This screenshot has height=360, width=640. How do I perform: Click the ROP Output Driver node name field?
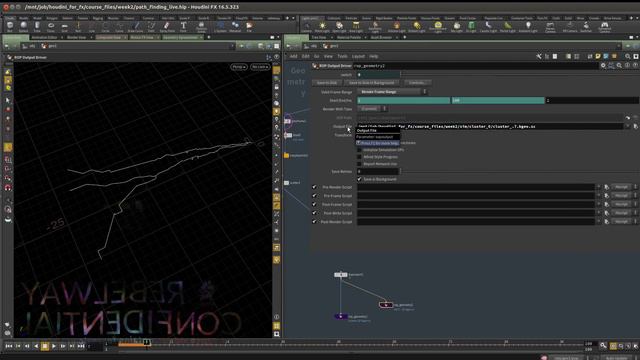pos(475,66)
